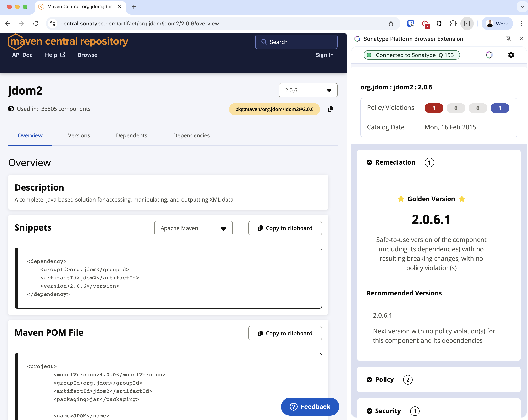This screenshot has height=420, width=528.
Task: Copy the Snippets code to clipboard
Action: pos(285,228)
